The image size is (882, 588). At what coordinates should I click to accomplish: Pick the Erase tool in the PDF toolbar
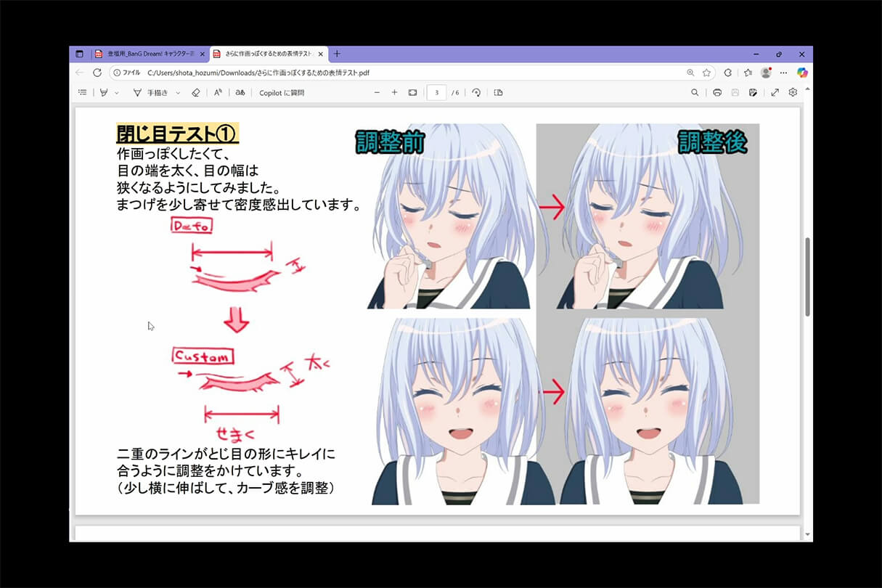coord(197,92)
